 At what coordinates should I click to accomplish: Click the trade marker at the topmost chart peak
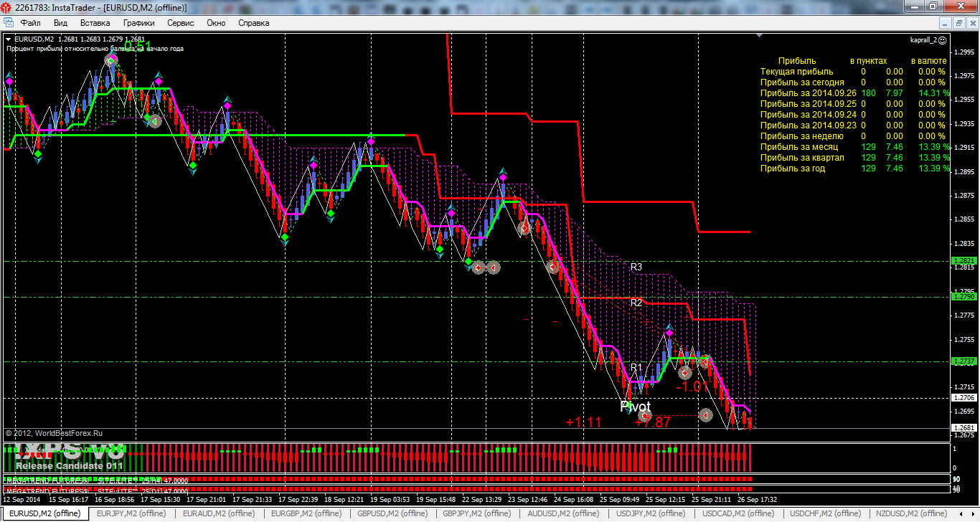coord(110,60)
